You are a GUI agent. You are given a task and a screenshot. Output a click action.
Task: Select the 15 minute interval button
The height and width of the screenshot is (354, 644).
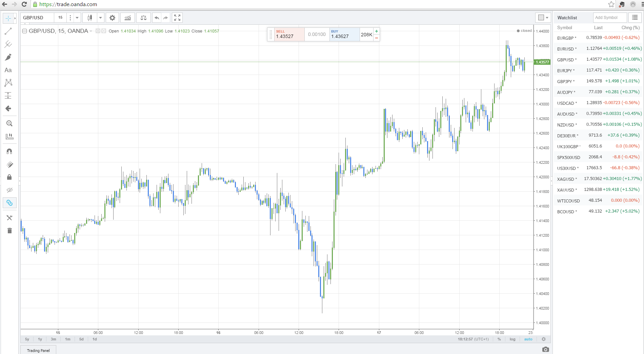tap(60, 18)
